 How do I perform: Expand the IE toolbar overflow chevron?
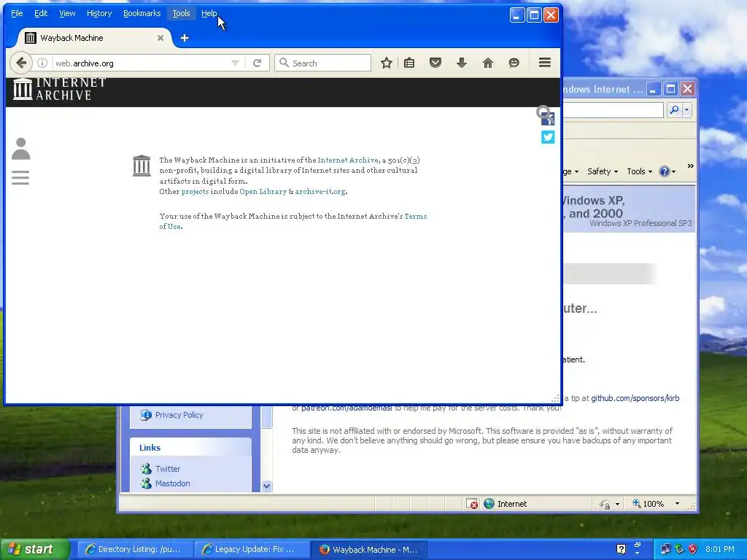pyautogui.click(x=690, y=166)
